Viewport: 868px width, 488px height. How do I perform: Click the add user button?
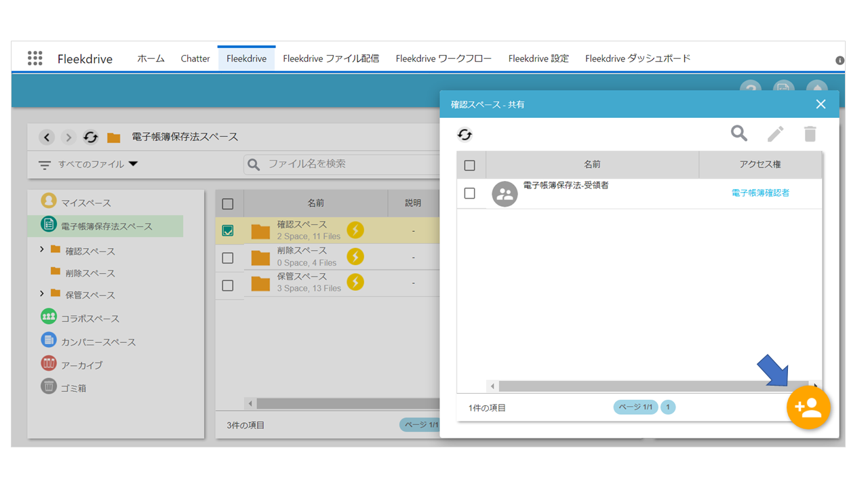coord(808,407)
